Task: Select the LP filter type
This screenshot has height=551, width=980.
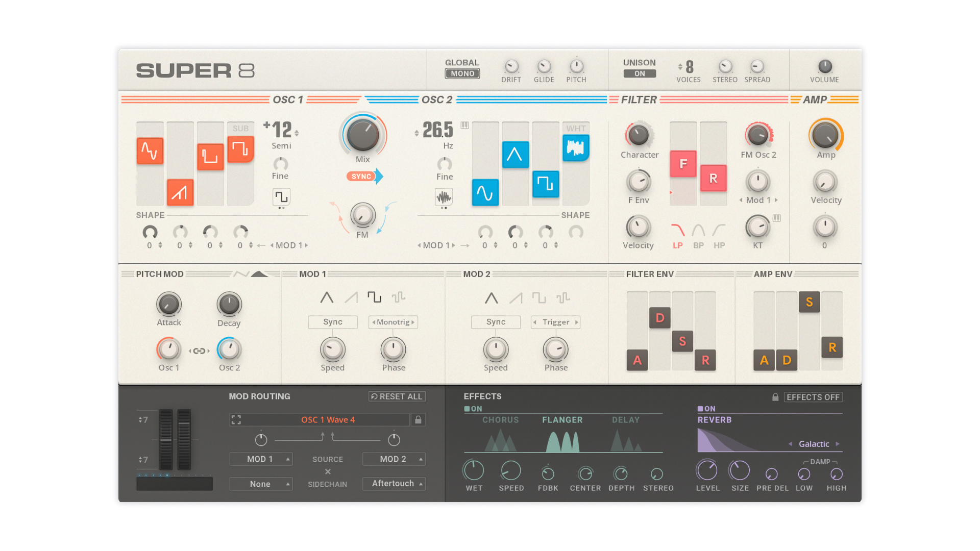Action: pyautogui.click(x=677, y=236)
